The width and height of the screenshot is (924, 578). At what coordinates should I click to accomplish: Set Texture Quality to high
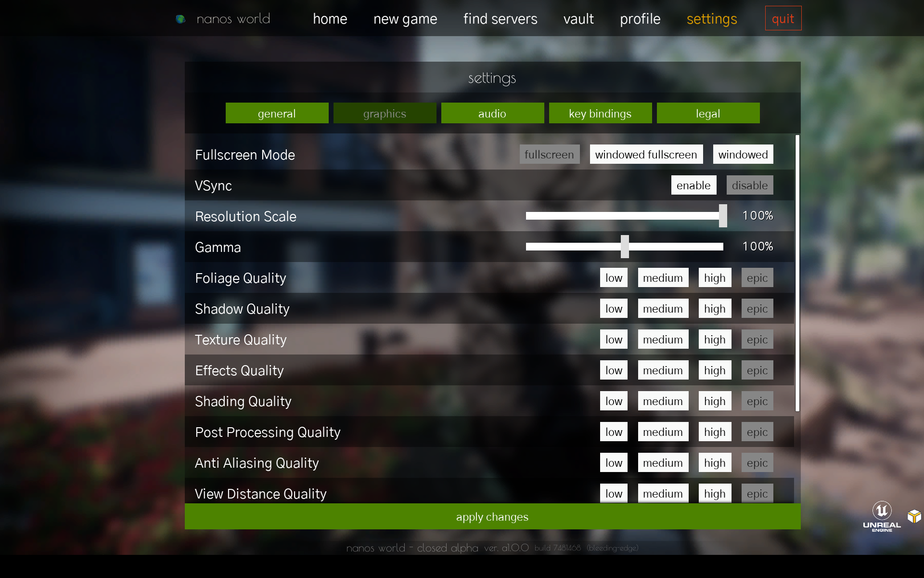(715, 339)
